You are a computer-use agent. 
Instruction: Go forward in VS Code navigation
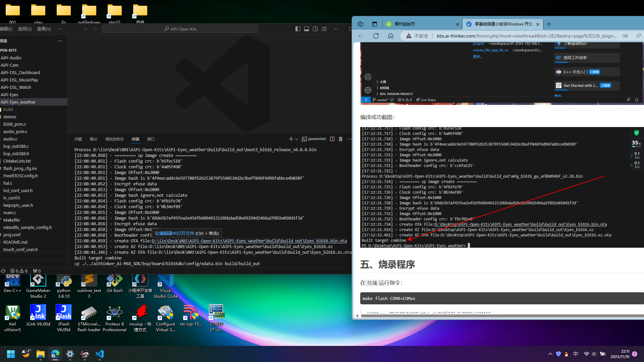95,29
